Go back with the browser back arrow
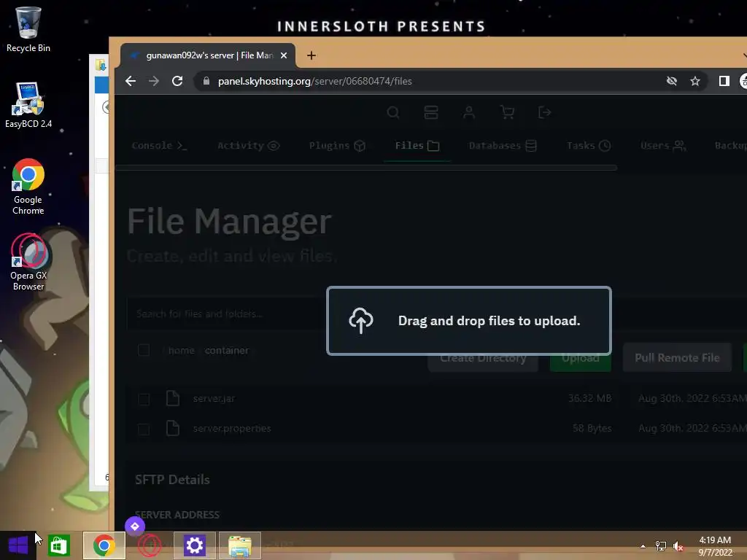This screenshot has height=560, width=747. (131, 81)
